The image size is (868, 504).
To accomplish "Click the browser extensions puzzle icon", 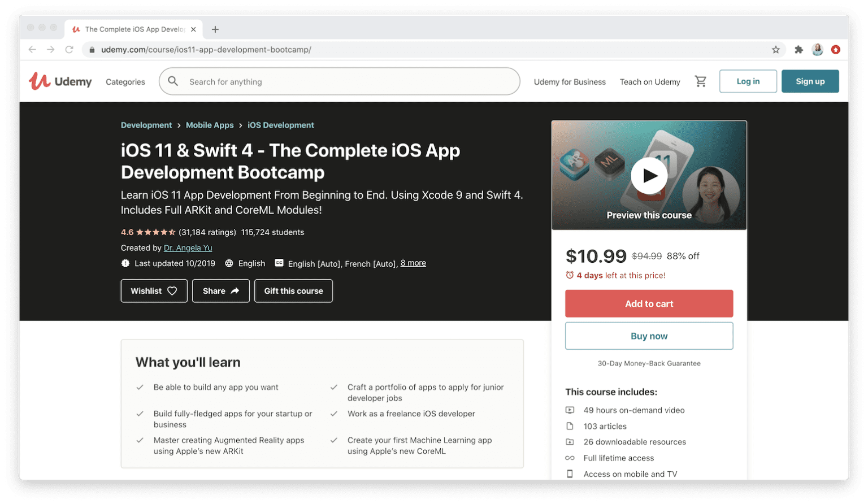I will click(x=798, y=50).
